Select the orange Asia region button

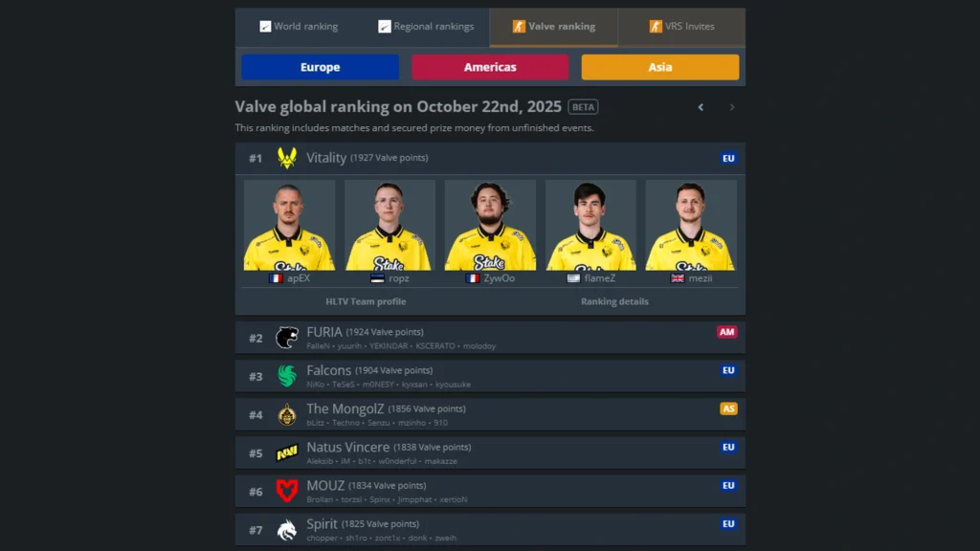660,67
